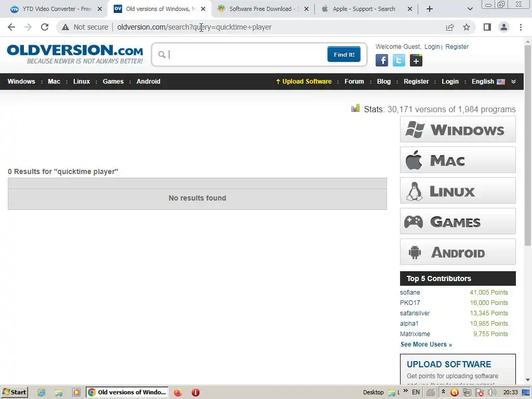Open the Facebook social icon
This screenshot has width=532, height=399.
click(382, 60)
